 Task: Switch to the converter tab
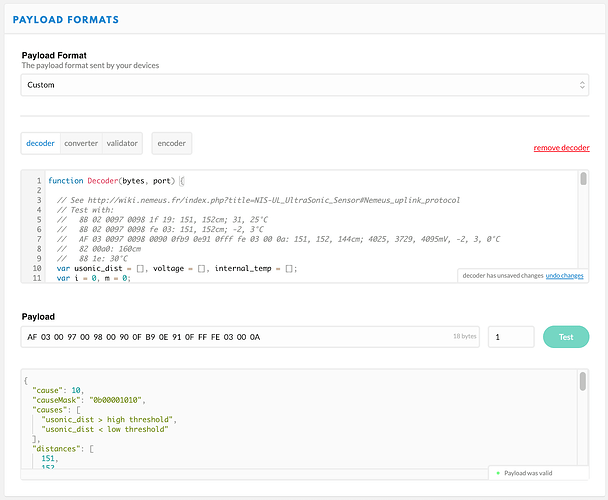81,143
